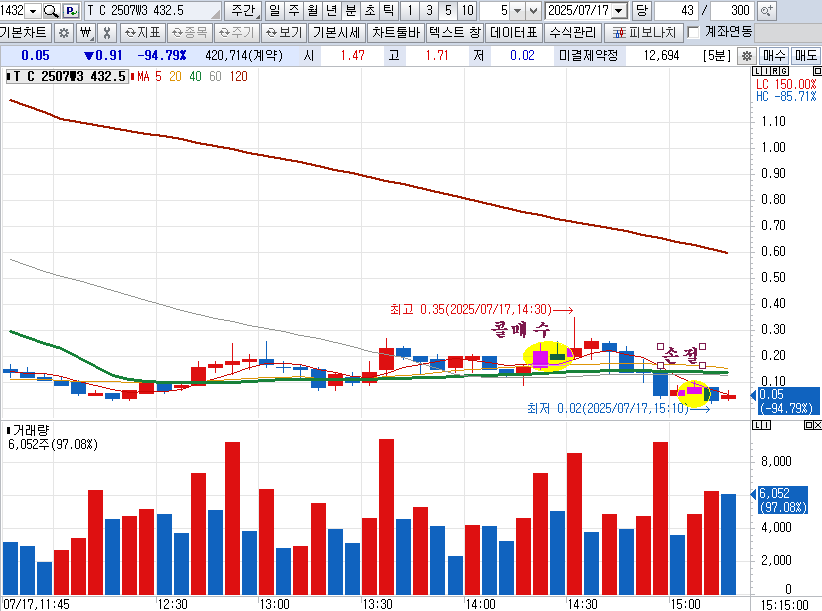
Task: Select the 분 minute period
Action: click(350, 10)
